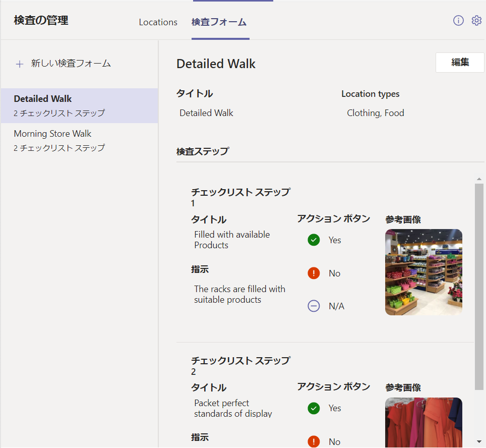Click the N/A label in step 1
This screenshot has width=486, height=448.
click(x=337, y=306)
